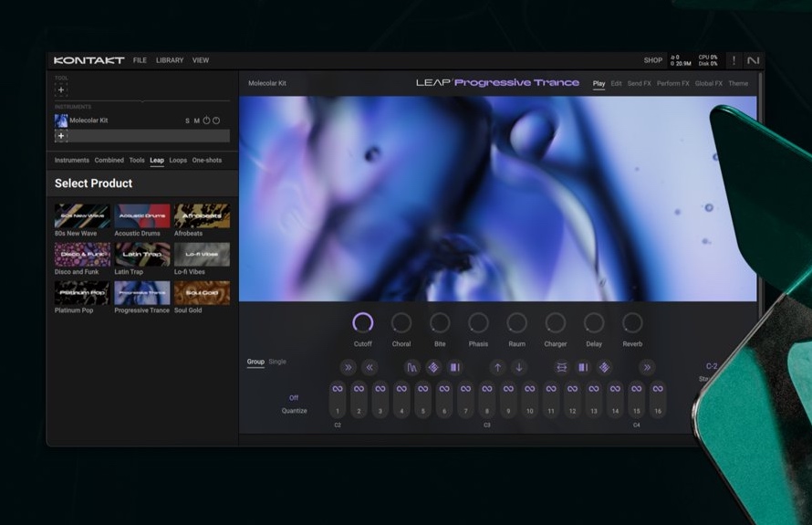812x525 pixels.
Task: Click the Molecolar Kit instrument thumbnail
Action: [61, 121]
